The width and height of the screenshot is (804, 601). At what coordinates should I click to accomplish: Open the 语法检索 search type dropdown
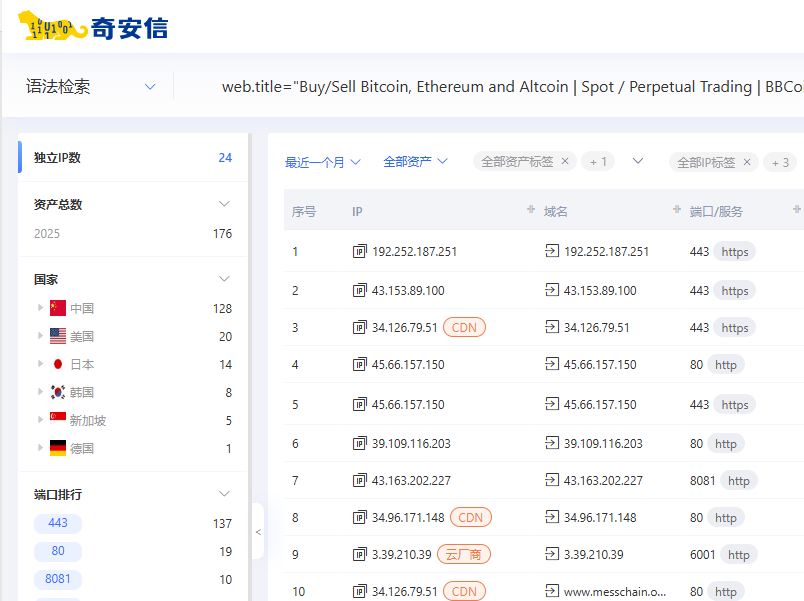point(91,86)
